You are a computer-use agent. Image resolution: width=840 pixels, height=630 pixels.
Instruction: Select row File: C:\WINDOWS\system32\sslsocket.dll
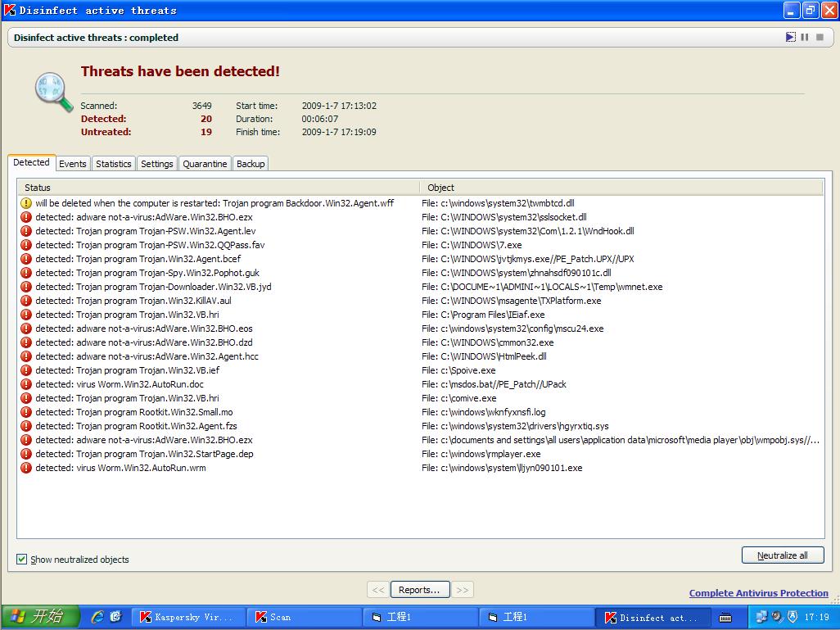[x=421, y=217]
